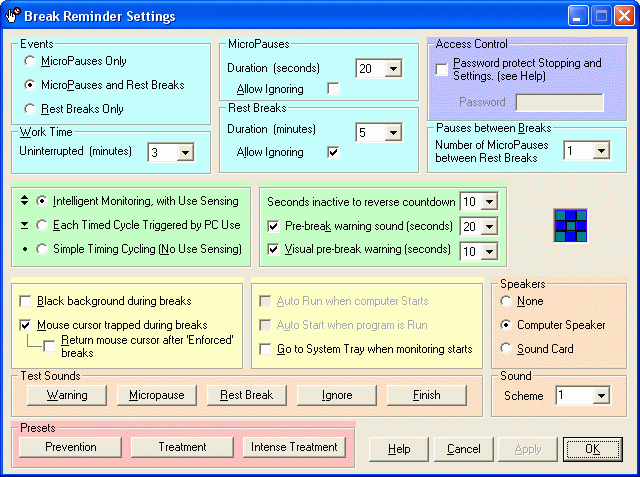Viewport: 640px width, 477px height.
Task: Apply the Treatment preset
Action: click(x=182, y=447)
